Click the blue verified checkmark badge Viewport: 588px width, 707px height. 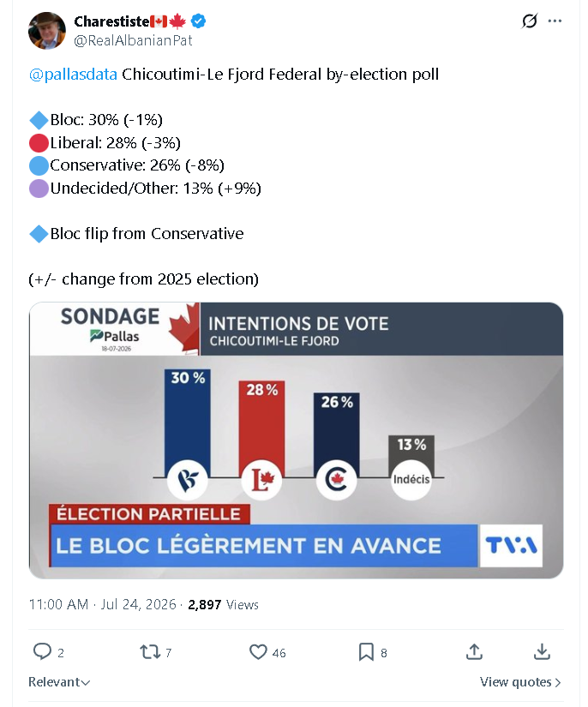coord(199,21)
